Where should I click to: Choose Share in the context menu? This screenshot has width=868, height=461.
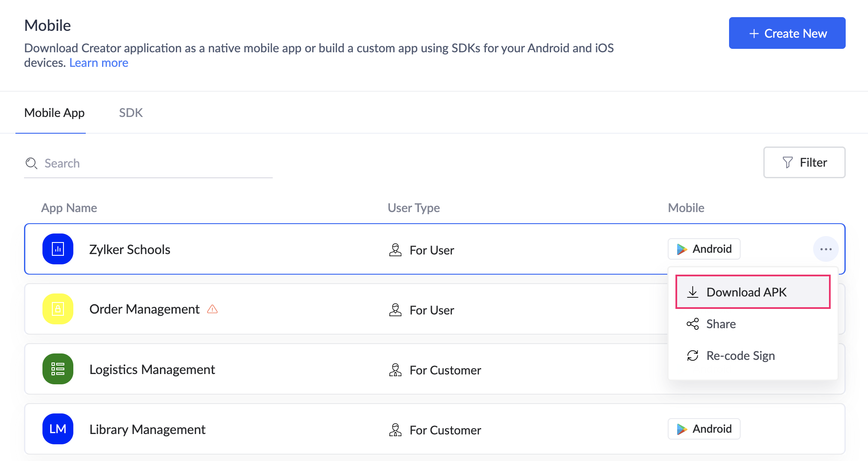(x=720, y=324)
